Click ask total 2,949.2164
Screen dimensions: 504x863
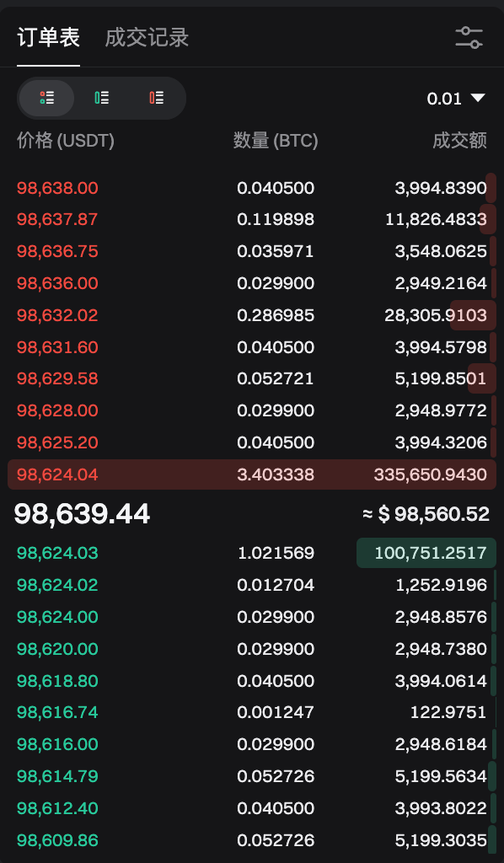[441, 283]
